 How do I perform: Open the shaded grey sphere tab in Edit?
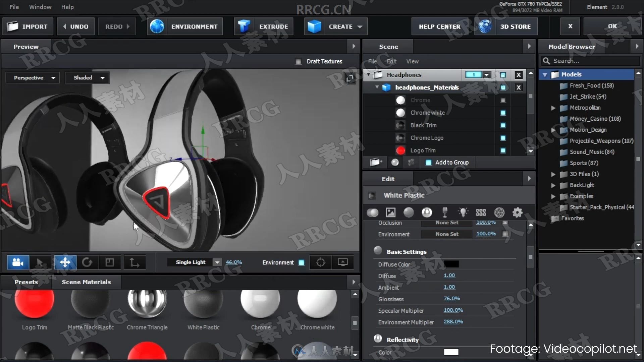pos(409,212)
